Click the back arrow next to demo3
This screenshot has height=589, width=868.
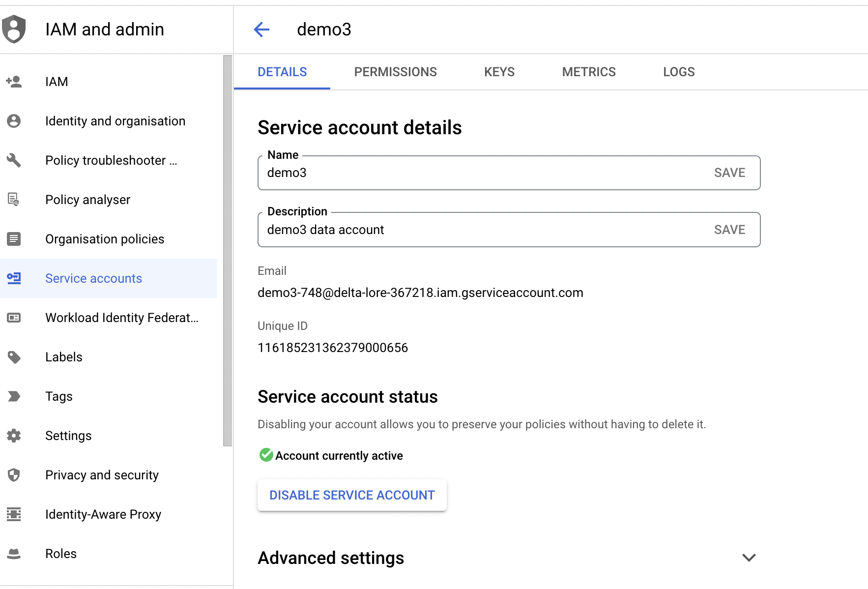(261, 29)
